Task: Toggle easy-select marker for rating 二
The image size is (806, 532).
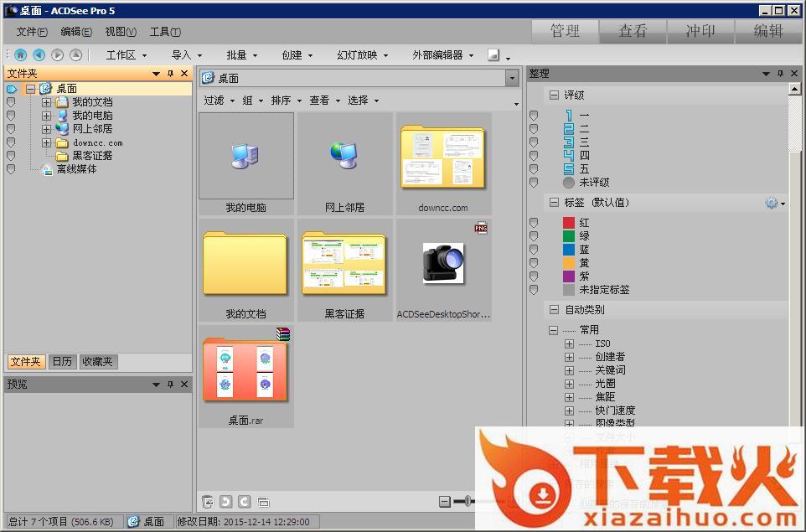Action: pyautogui.click(x=534, y=128)
